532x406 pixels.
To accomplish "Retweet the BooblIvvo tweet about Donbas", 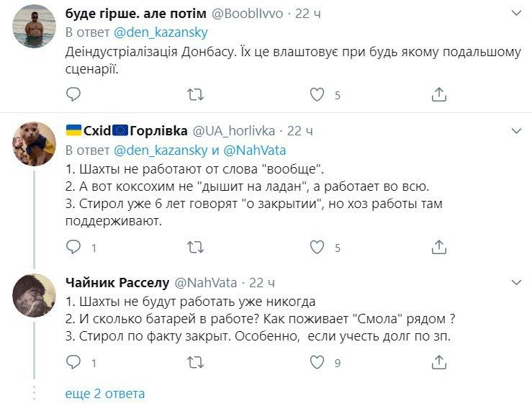I will pos(195,94).
